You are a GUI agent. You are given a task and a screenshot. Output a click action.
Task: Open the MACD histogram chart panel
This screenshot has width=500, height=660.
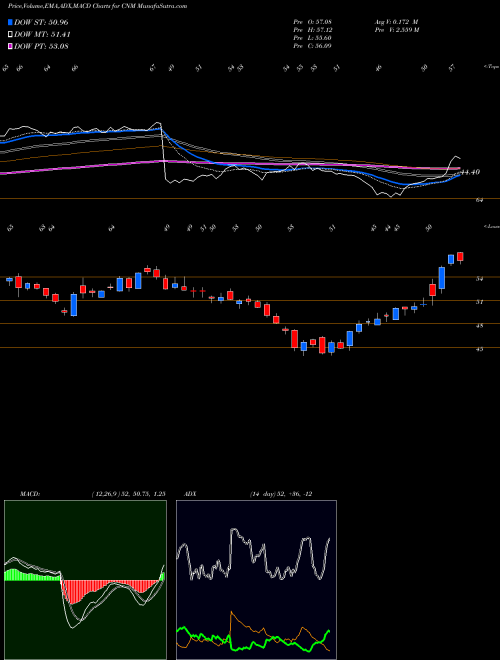(85, 580)
